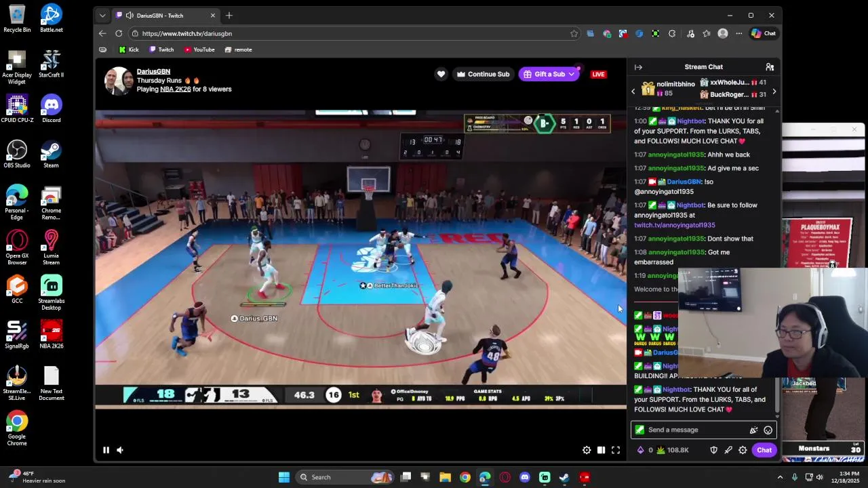The width and height of the screenshot is (868, 488).
Task: Open the channel points 108.8K balance
Action: pos(673,450)
